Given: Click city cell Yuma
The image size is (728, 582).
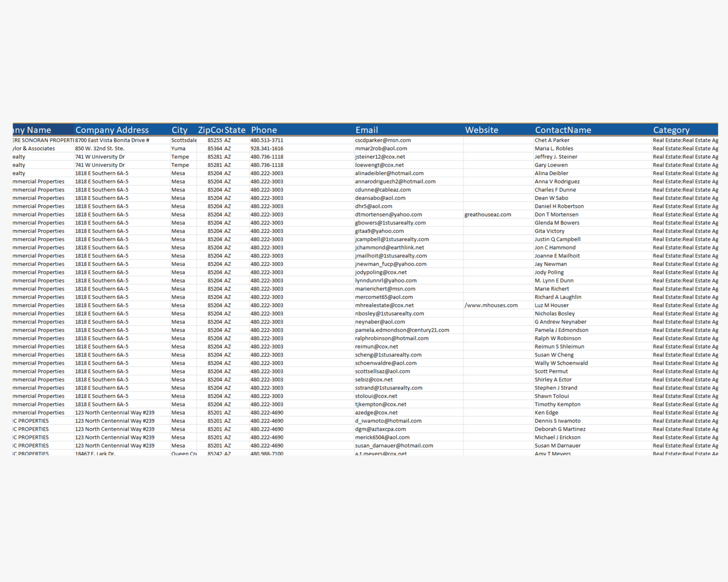Looking at the screenshot, I should coord(178,148).
